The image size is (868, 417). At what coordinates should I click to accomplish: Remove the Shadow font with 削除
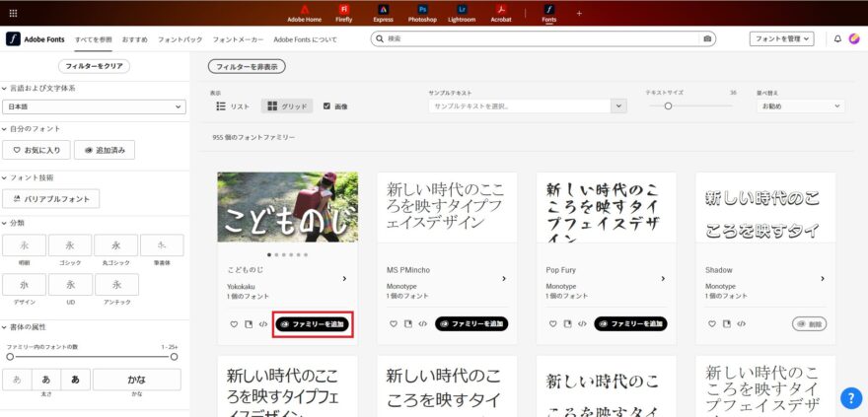[x=810, y=324]
